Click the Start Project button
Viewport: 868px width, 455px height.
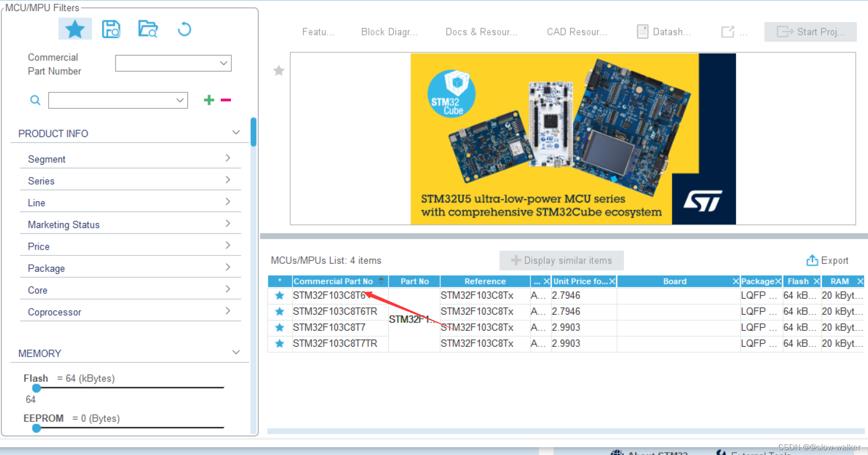(x=810, y=32)
